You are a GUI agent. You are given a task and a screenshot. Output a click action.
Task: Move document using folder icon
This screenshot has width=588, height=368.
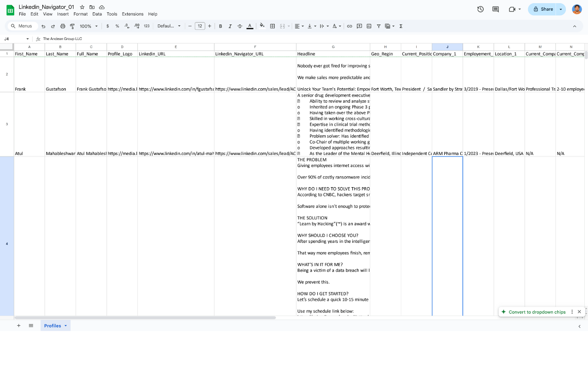point(92,7)
